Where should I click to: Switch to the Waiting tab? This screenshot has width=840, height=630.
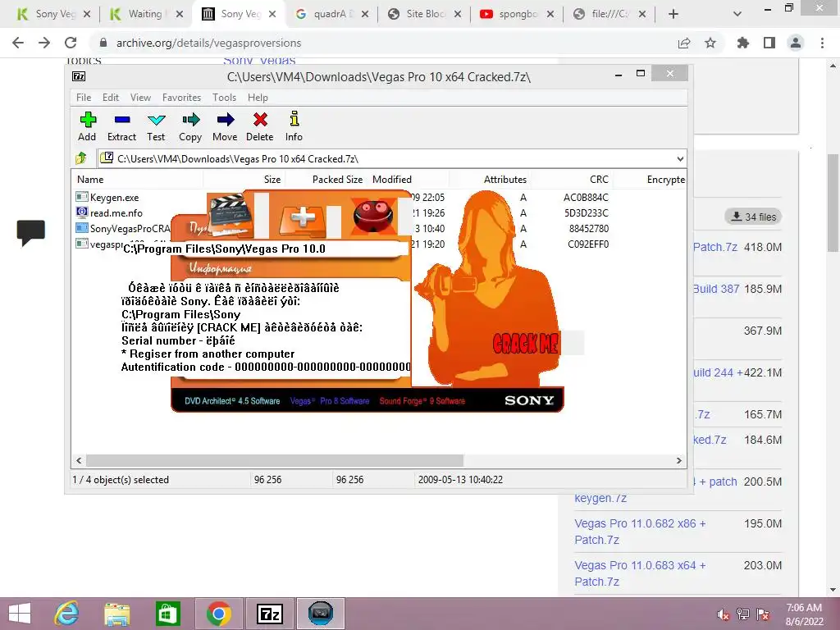[x=144, y=14]
